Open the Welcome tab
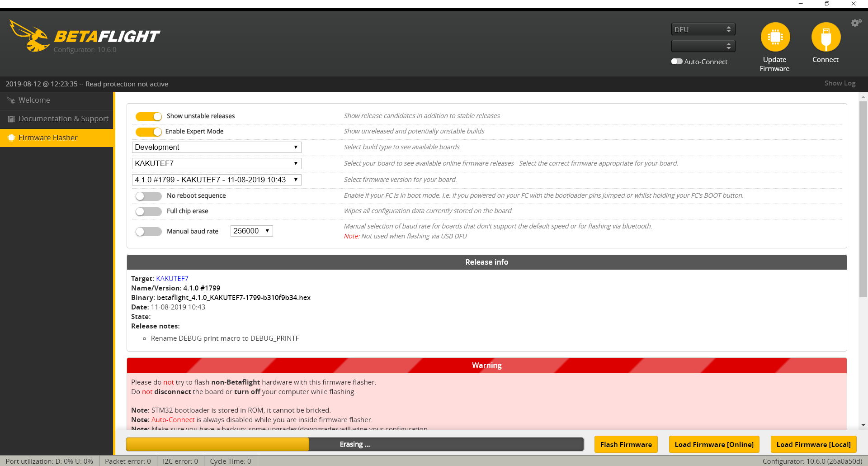The height and width of the screenshot is (466, 868). 57,100
